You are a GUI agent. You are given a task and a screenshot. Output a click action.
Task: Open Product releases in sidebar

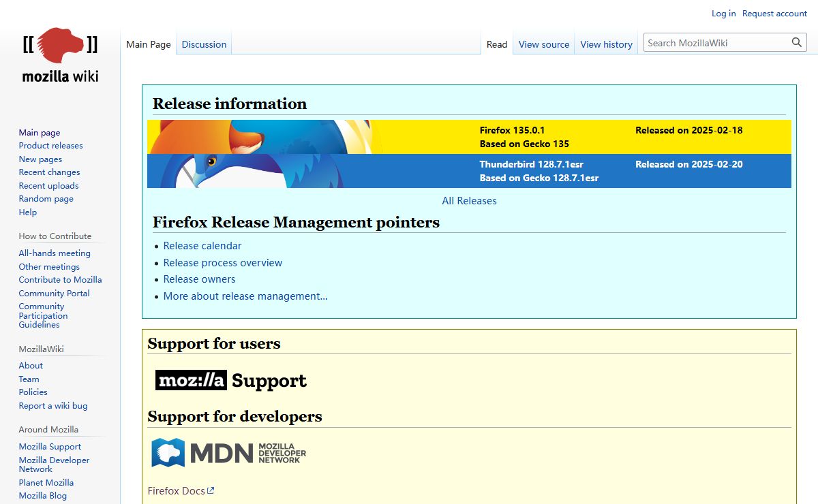50,146
